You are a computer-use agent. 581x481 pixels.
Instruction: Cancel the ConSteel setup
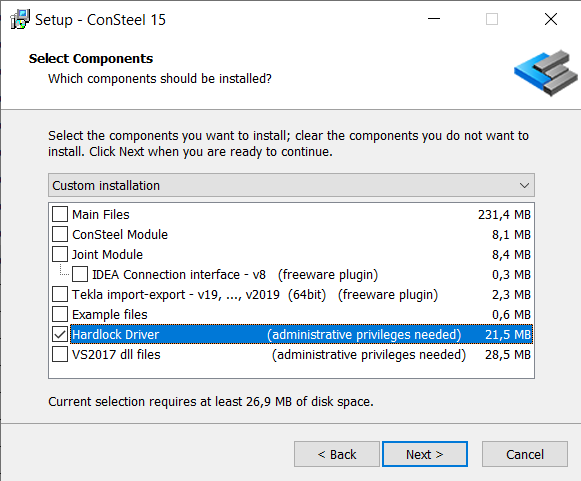[x=525, y=454]
